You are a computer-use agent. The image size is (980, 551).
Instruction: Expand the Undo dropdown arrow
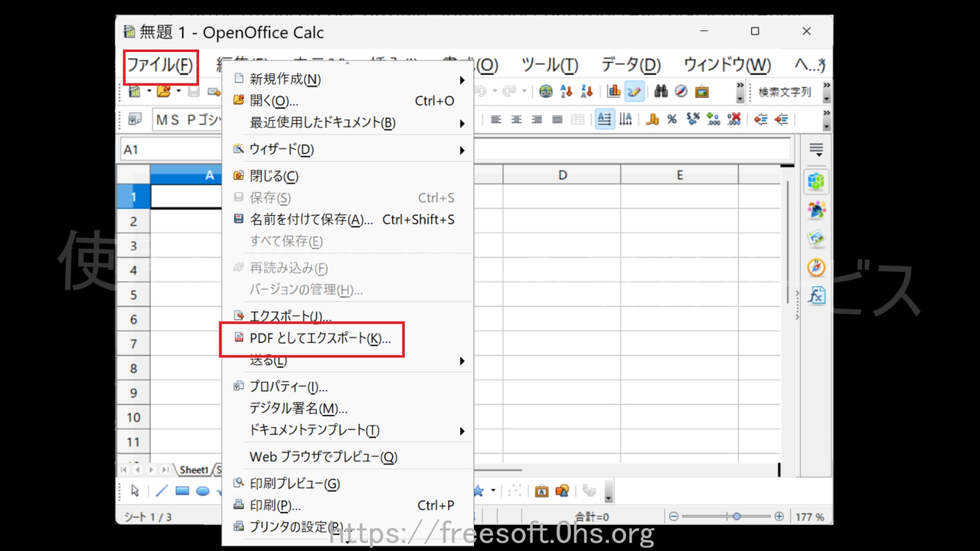pyautogui.click(x=495, y=90)
